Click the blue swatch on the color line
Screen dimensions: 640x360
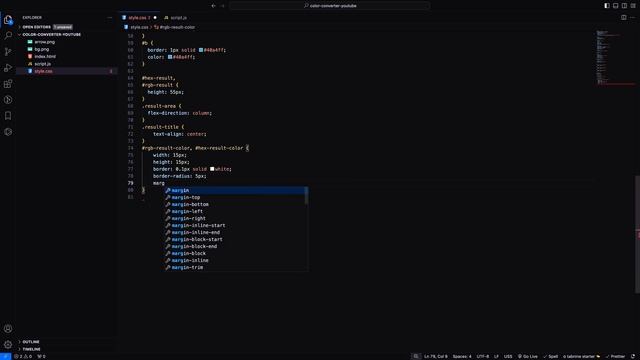coord(170,57)
